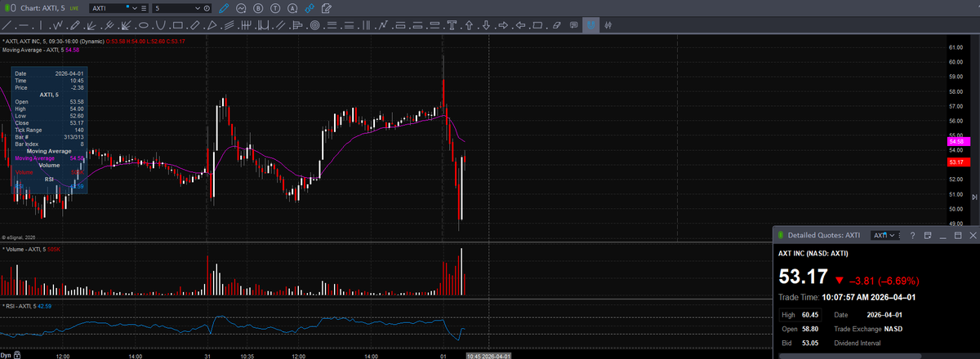Open the edit notes icon in chart toolbar
This screenshot has height=359, width=980.
pos(327,7)
